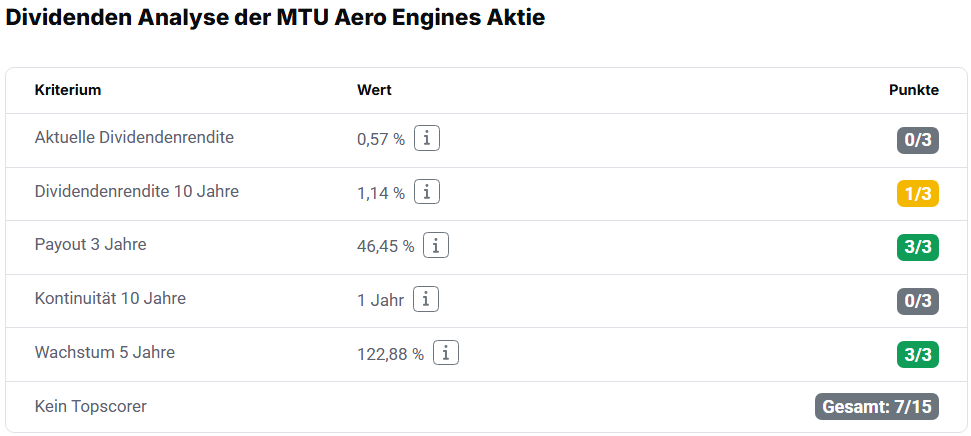Viewport: 971px width, 436px height.
Task: Click the 46,45 % payout value
Action: [385, 246]
